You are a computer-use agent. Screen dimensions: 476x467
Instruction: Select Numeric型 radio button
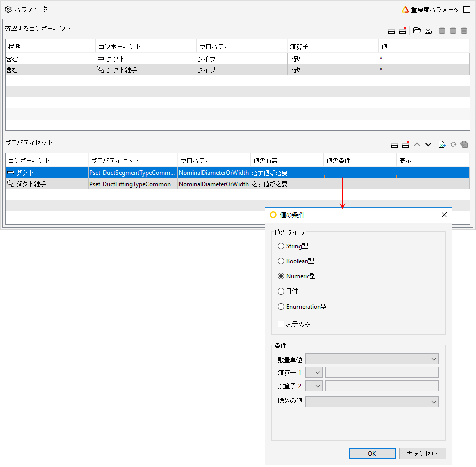pos(281,276)
